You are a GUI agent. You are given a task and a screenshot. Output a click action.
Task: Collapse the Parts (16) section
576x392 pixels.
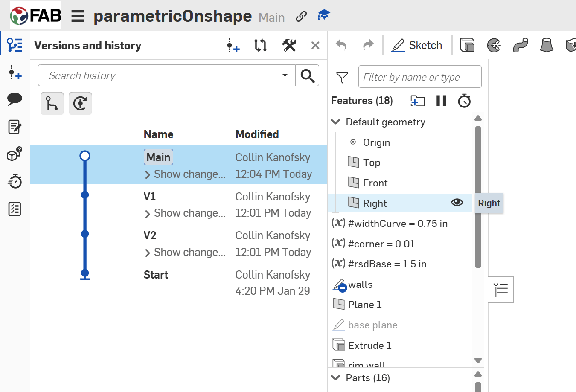(x=336, y=378)
